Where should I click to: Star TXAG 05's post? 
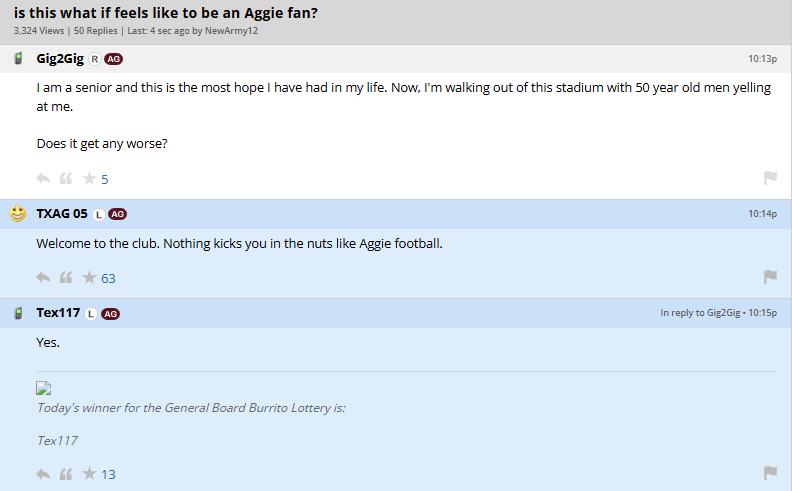(x=89, y=277)
